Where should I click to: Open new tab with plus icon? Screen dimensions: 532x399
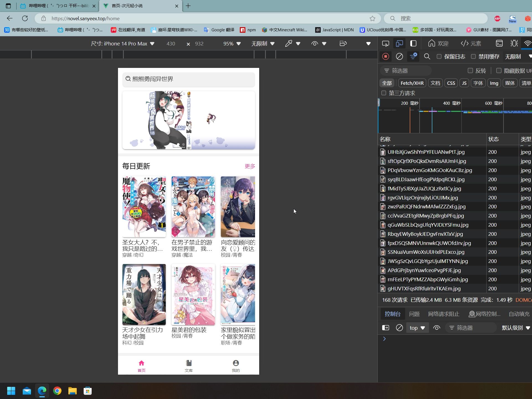click(x=188, y=6)
